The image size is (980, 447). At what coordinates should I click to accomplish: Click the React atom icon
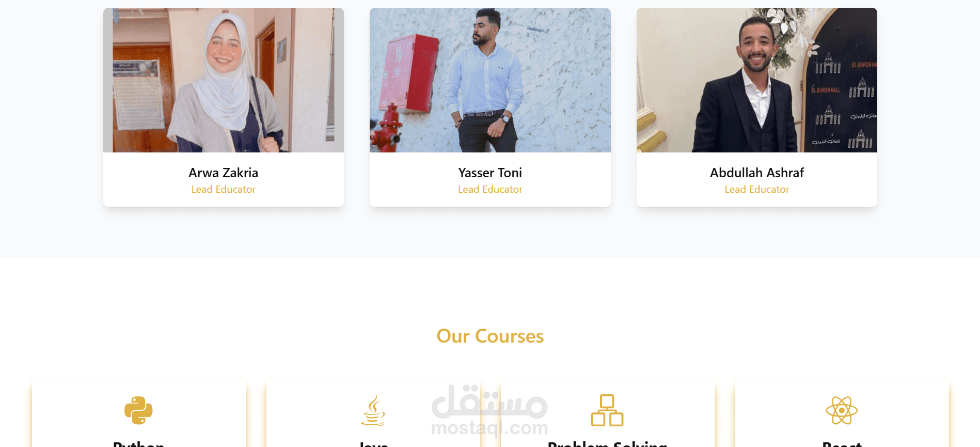(x=842, y=410)
